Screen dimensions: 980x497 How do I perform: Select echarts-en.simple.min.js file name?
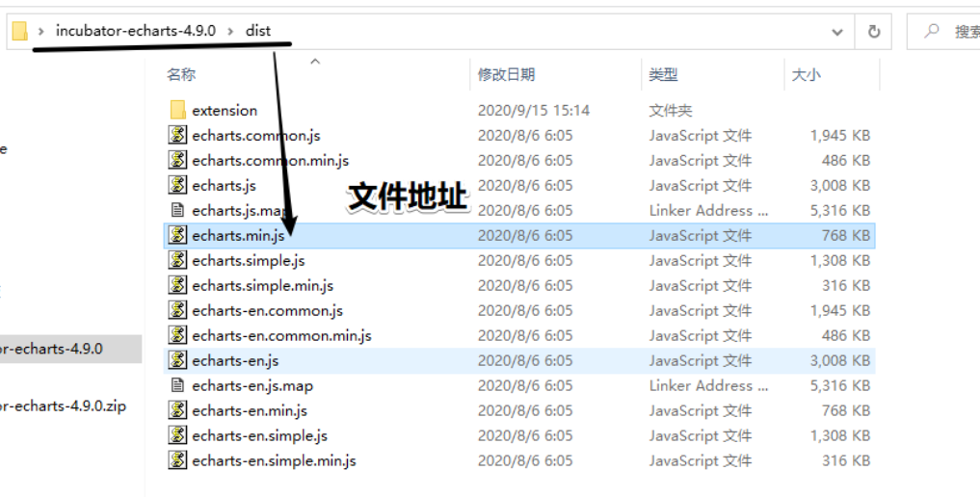(x=274, y=460)
